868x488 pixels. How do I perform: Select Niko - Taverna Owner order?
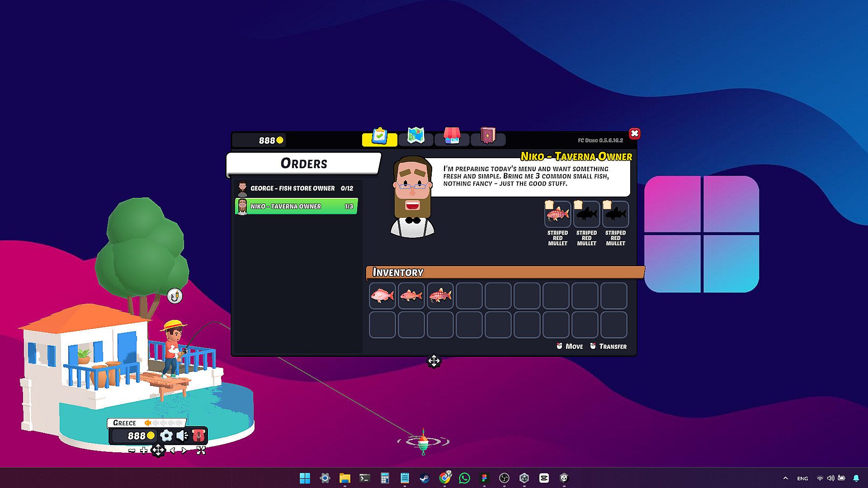click(297, 206)
